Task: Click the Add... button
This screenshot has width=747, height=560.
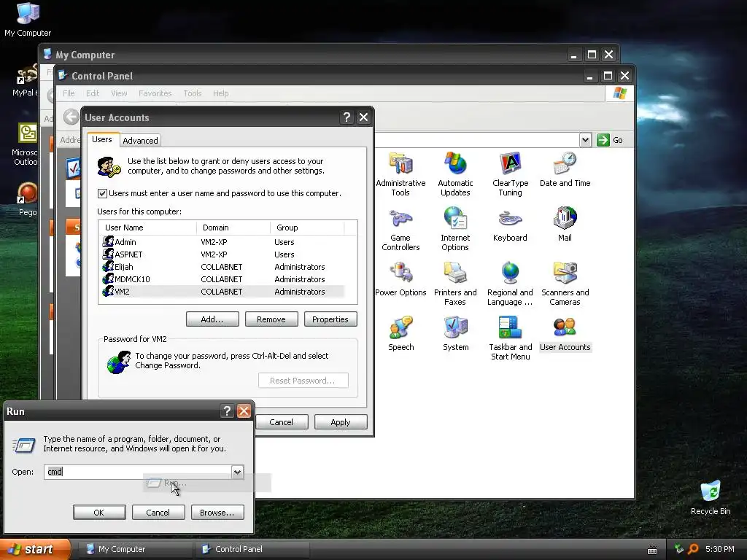Action: [x=212, y=319]
